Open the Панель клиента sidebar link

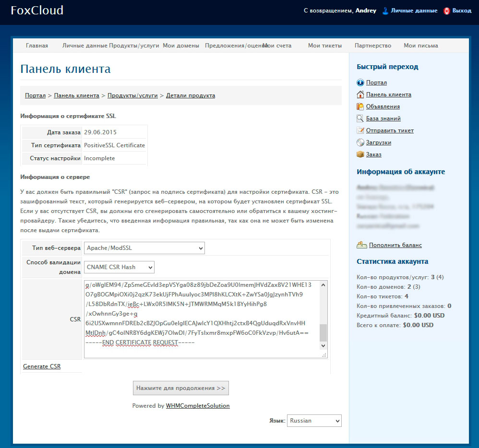click(x=389, y=94)
